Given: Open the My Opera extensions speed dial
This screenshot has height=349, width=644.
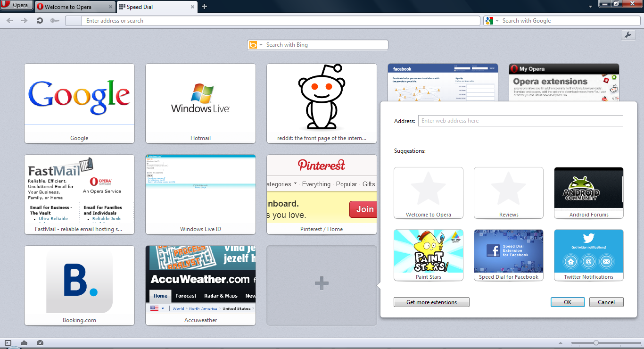Looking at the screenshot, I should 564,82.
